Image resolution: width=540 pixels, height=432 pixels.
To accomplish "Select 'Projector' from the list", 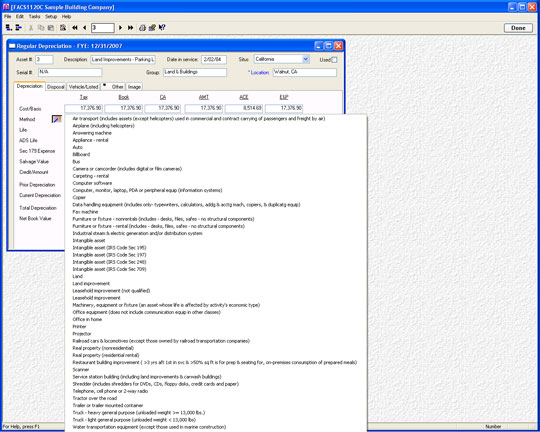I will (82, 334).
